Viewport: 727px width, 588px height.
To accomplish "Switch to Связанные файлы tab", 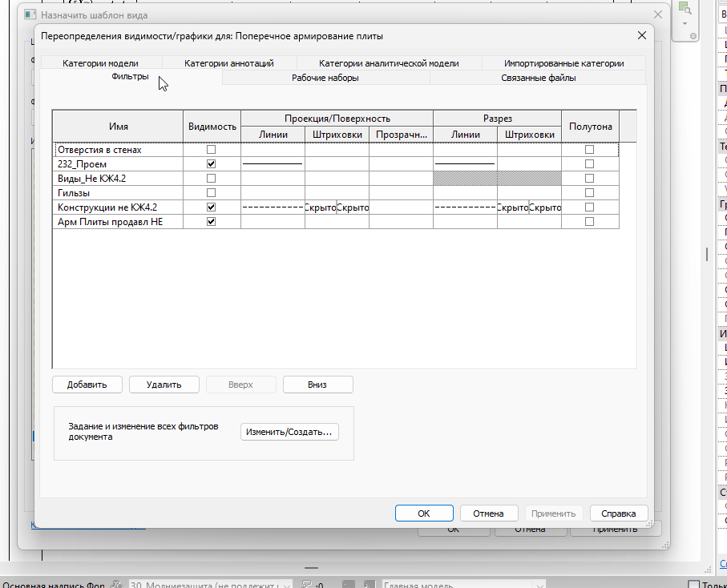I will [x=539, y=78].
